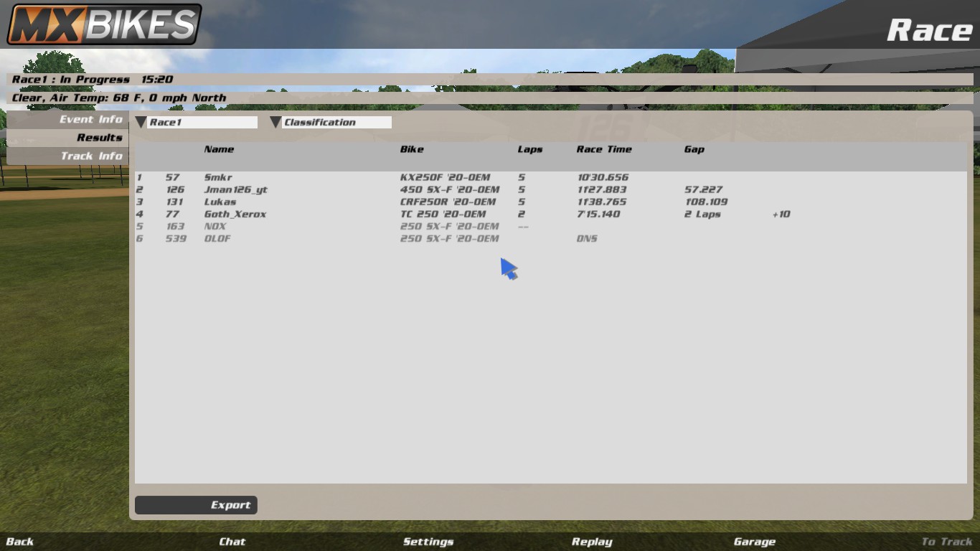Open the Race1 session dropdown

point(197,122)
